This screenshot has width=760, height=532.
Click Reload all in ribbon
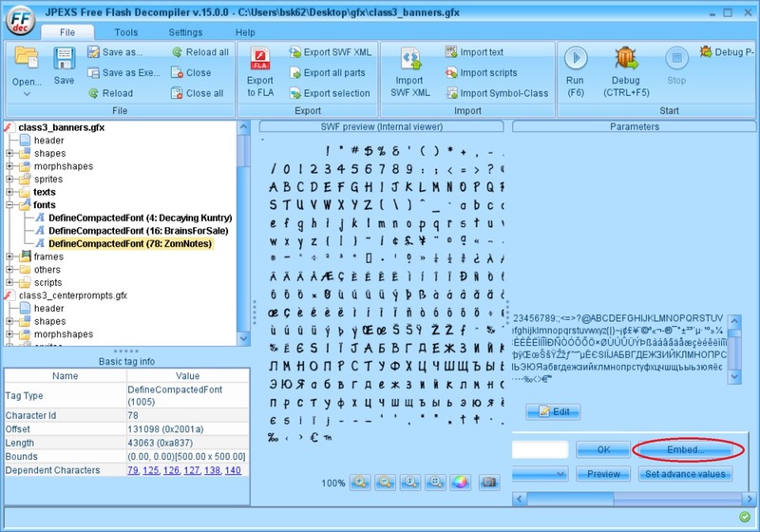(200, 52)
